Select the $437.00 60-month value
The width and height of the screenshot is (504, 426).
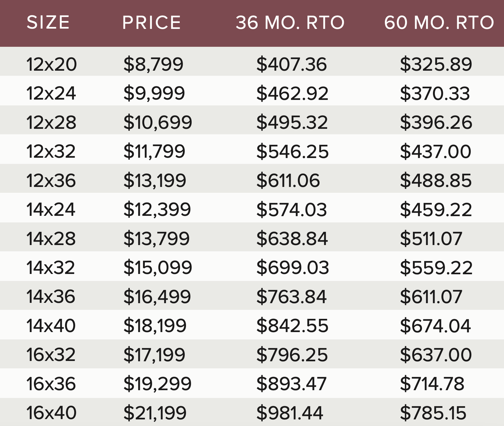tap(436, 151)
